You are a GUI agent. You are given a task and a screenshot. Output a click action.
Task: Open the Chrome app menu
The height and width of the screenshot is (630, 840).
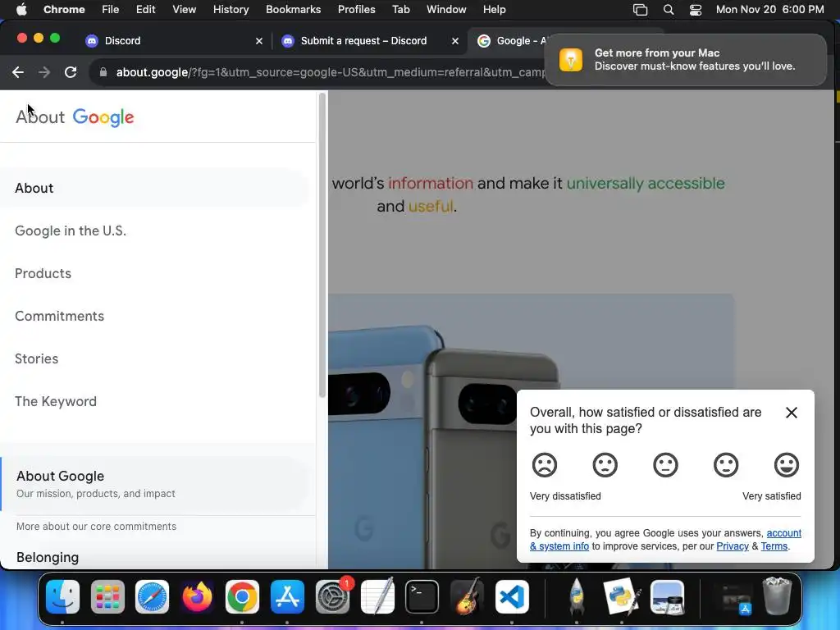pos(64,9)
